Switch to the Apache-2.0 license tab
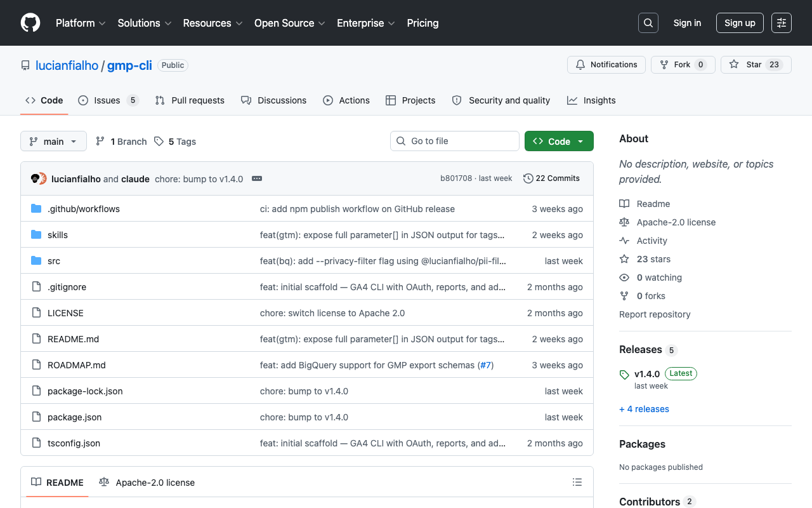This screenshot has width=812, height=508. tap(147, 483)
